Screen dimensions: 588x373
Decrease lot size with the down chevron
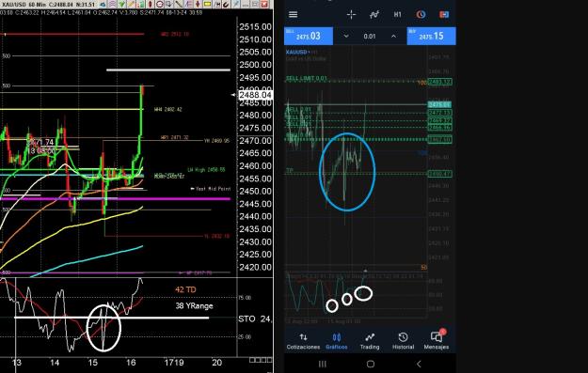coord(346,36)
